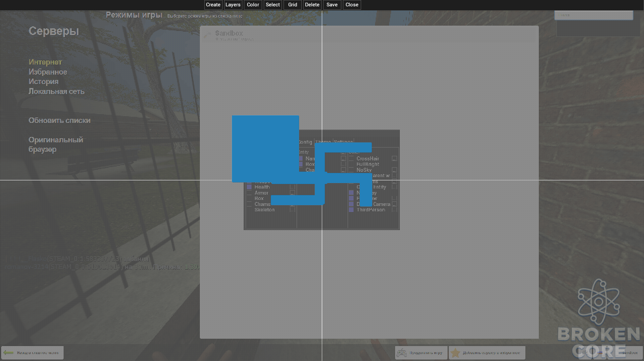Image resolution: width=644 pixels, height=361 pixels.
Task: Click the Save toolbar button
Action: click(332, 5)
